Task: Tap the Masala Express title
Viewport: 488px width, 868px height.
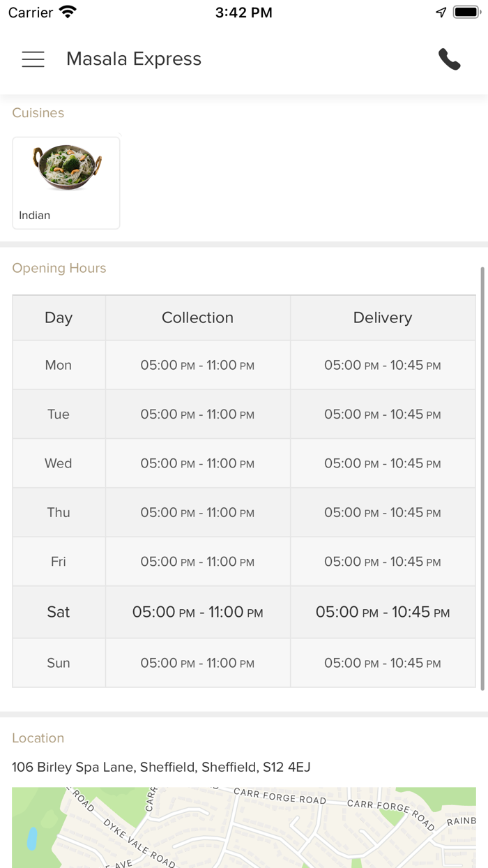Action: point(134,59)
